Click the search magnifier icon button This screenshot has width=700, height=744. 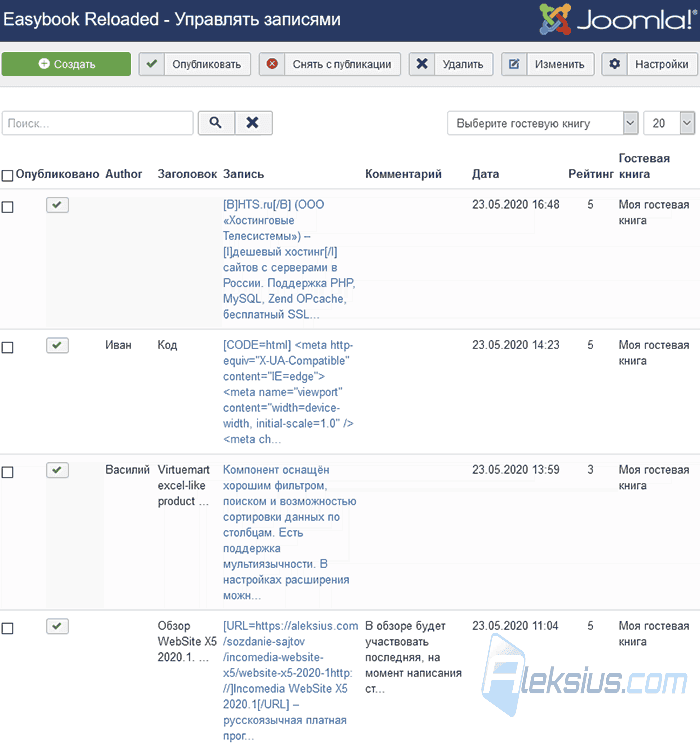pyautogui.click(x=216, y=123)
